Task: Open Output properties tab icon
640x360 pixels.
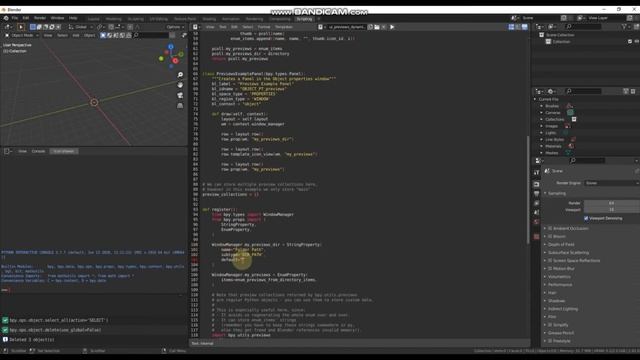Action: (536, 193)
